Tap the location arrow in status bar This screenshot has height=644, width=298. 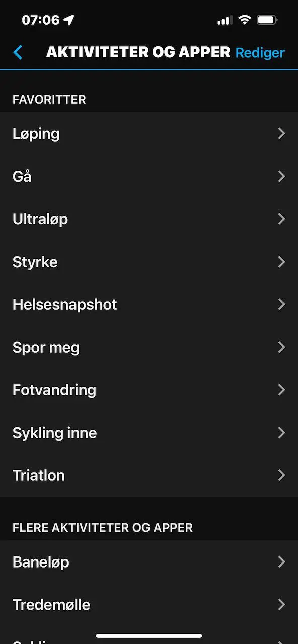pos(69,20)
